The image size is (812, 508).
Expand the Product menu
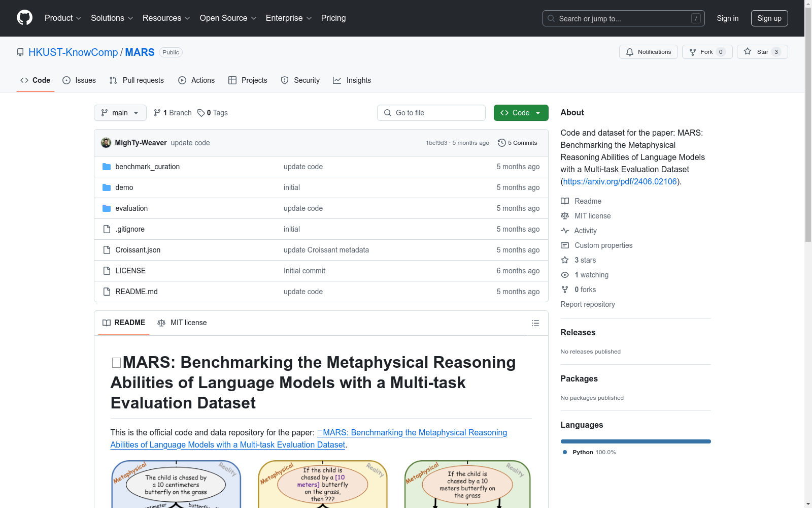coord(63,18)
